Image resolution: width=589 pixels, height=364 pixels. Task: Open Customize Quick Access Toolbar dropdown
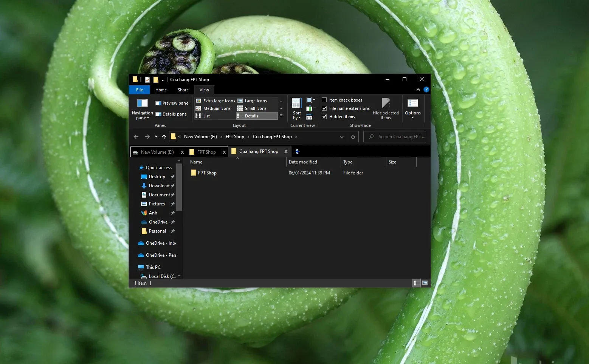coord(163,80)
